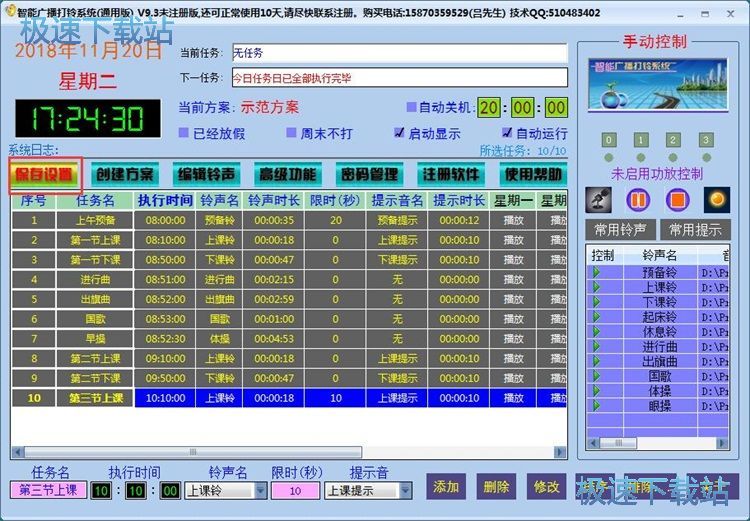
Task: Click amplifier channel 2 button
Action: pos(673,140)
